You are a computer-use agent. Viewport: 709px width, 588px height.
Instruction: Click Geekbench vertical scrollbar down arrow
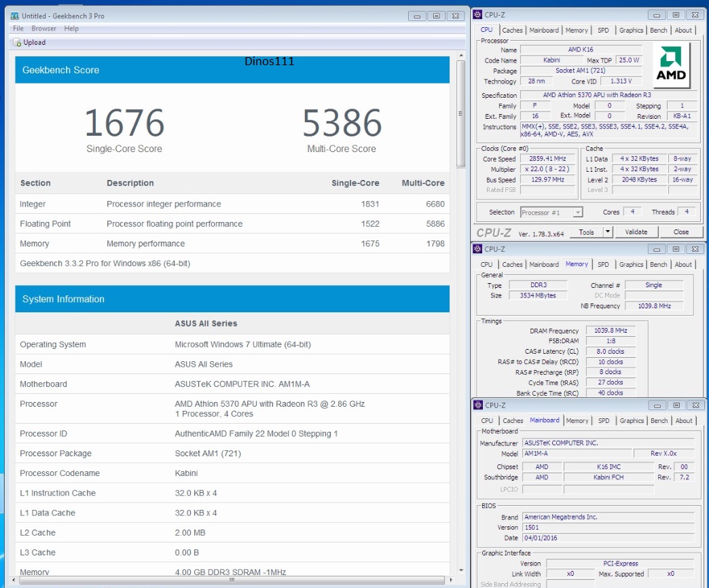pyautogui.click(x=460, y=570)
